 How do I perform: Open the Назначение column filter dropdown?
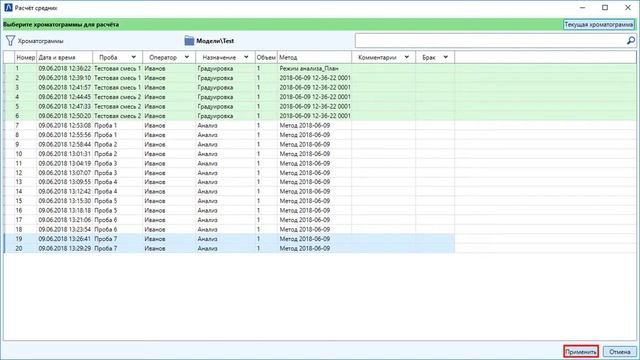click(246, 57)
